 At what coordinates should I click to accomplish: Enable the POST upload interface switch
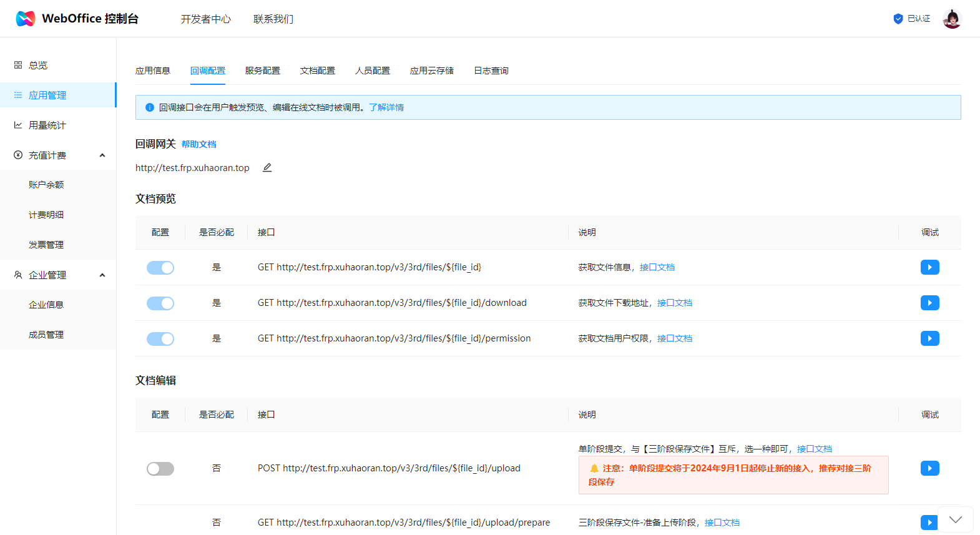pos(160,469)
